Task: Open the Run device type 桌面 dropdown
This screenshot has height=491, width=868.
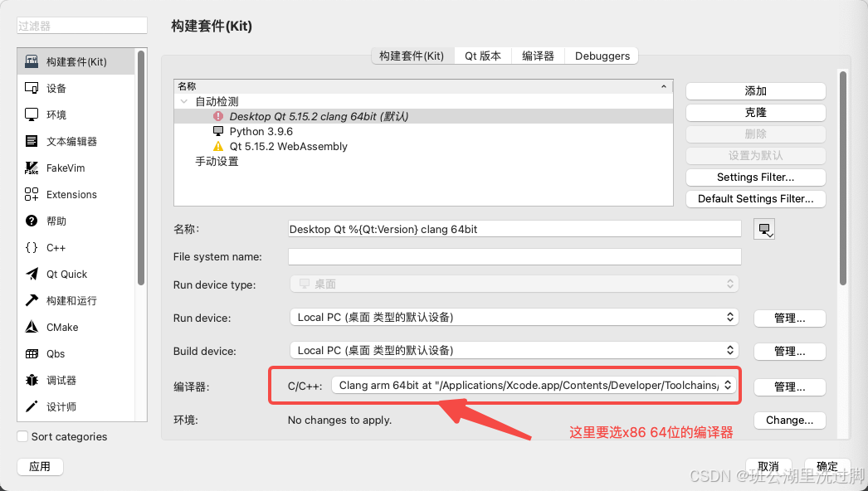Action: coord(514,284)
